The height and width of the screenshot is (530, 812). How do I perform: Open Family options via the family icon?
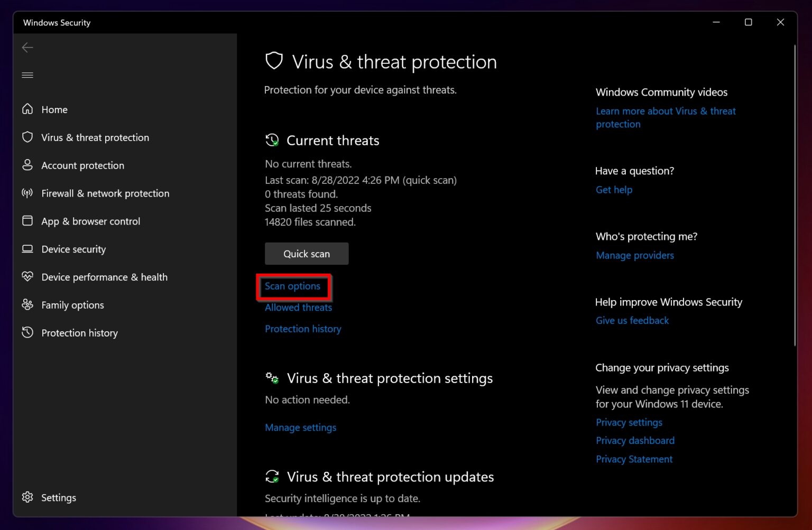pos(27,304)
